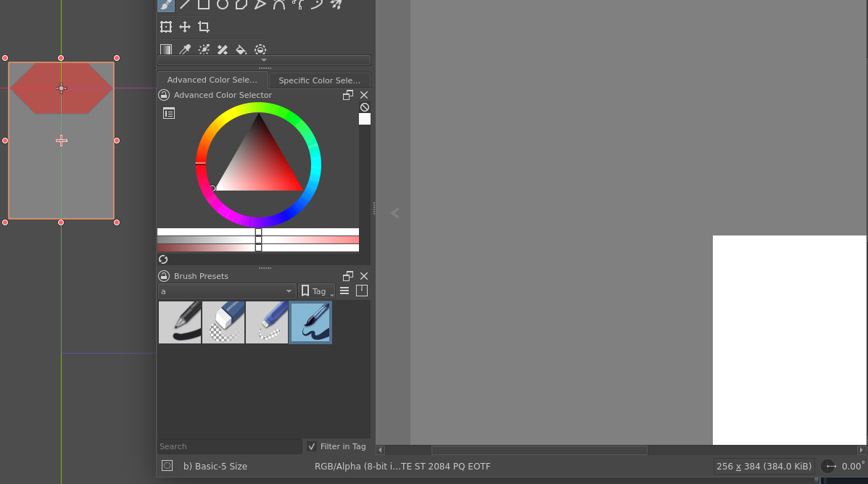Select the Bezier Curve tool

point(279,4)
